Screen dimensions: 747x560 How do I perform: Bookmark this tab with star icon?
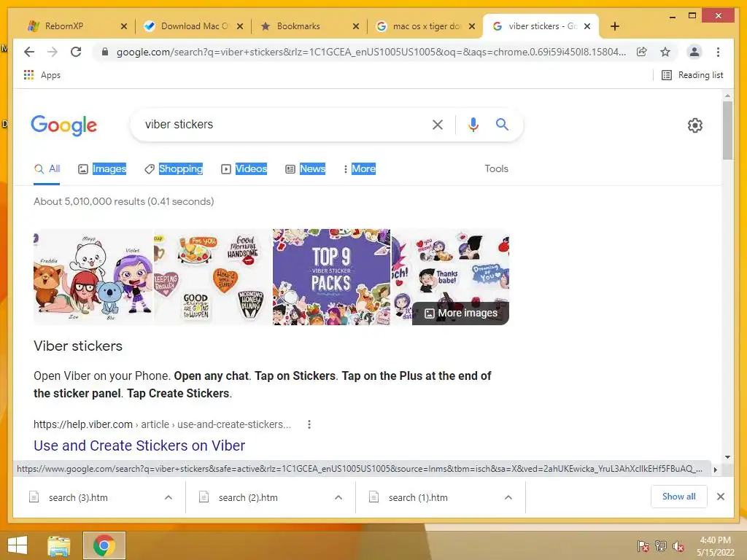[665, 52]
